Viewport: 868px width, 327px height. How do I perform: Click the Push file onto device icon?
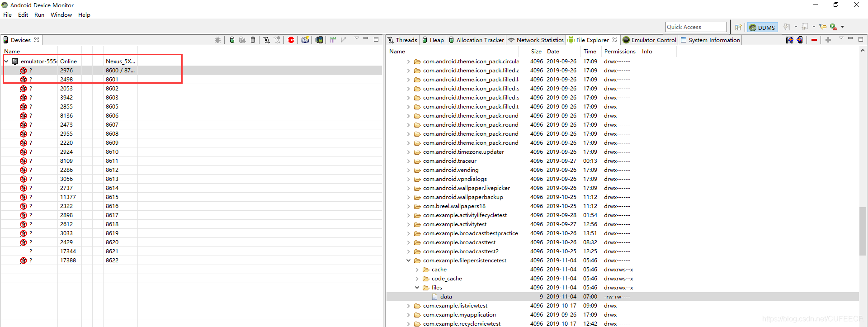click(x=800, y=40)
